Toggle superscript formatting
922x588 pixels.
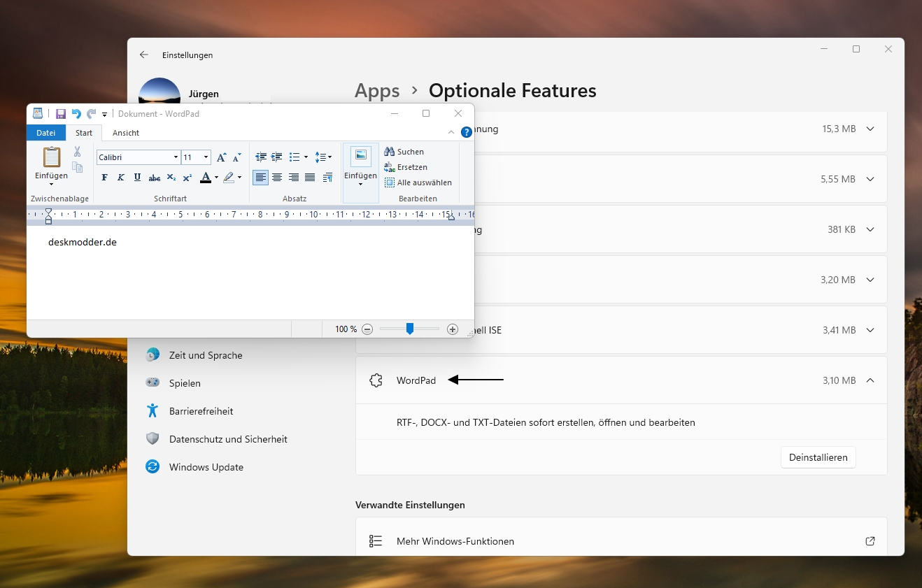[x=187, y=178]
